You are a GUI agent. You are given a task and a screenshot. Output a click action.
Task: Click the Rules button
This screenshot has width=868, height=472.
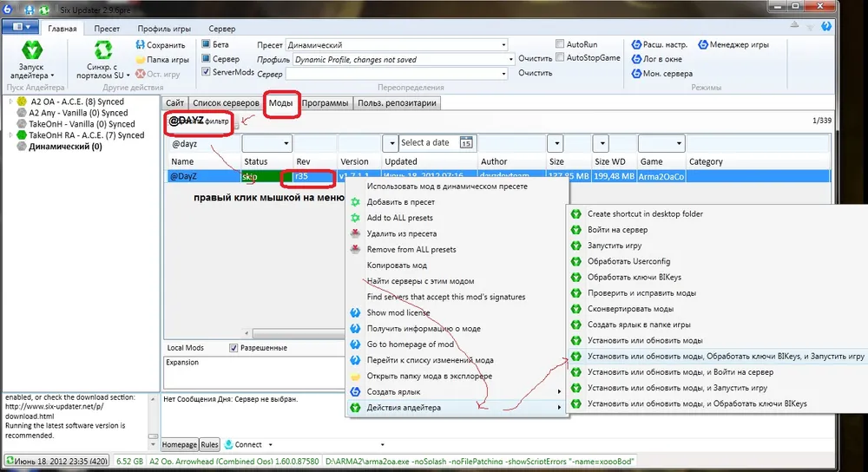(209, 444)
